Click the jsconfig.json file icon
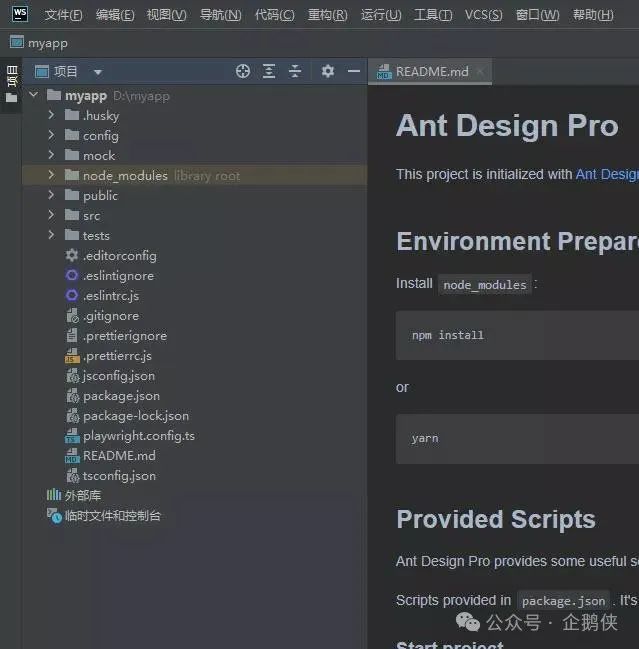639x649 pixels. [x=72, y=375]
